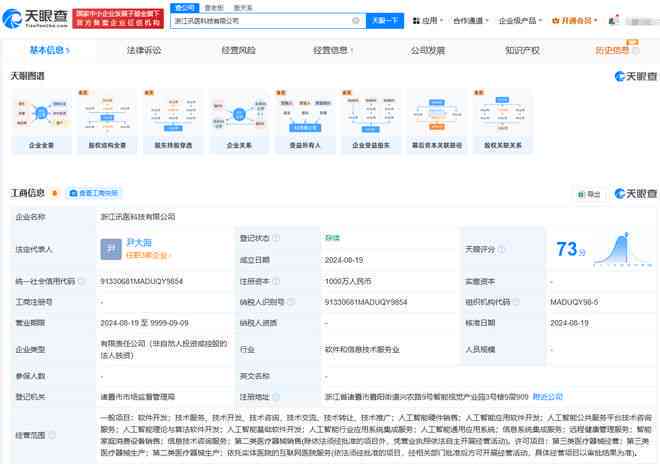The image size is (660, 464).
Task: Switch to the 知识产权 tab
Action: [522, 51]
